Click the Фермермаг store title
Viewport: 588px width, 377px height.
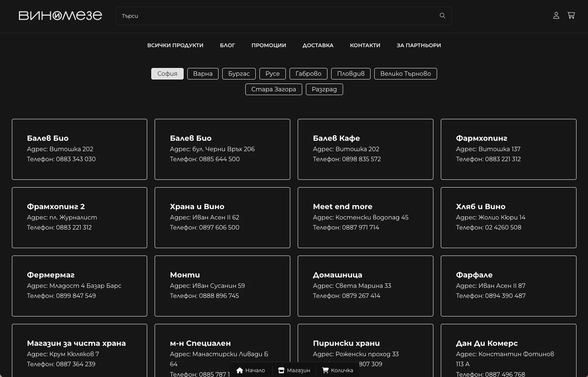[51, 275]
